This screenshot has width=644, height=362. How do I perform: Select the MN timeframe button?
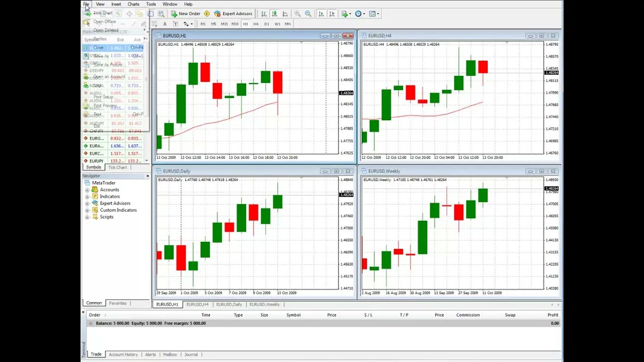pos(287,24)
